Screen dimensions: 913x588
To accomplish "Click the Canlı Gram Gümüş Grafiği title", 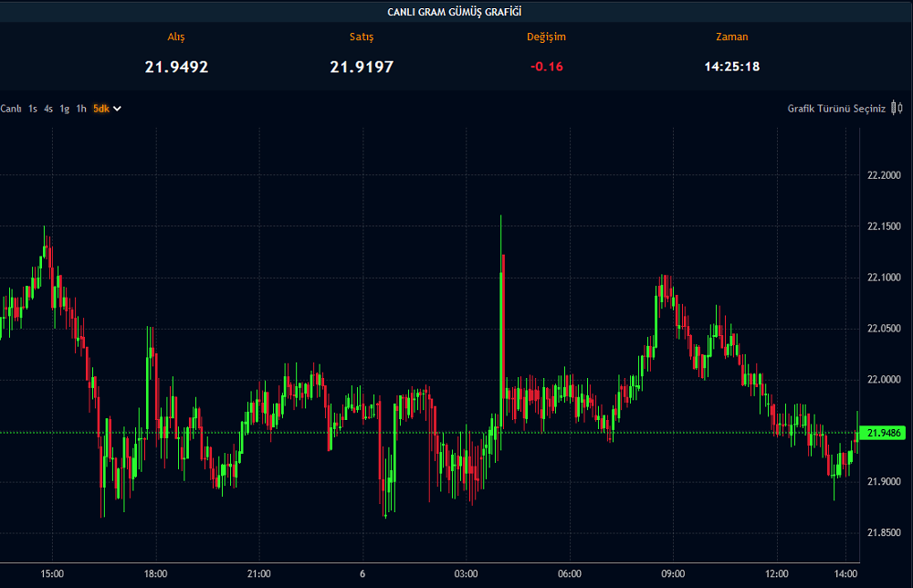I will tap(454, 11).
